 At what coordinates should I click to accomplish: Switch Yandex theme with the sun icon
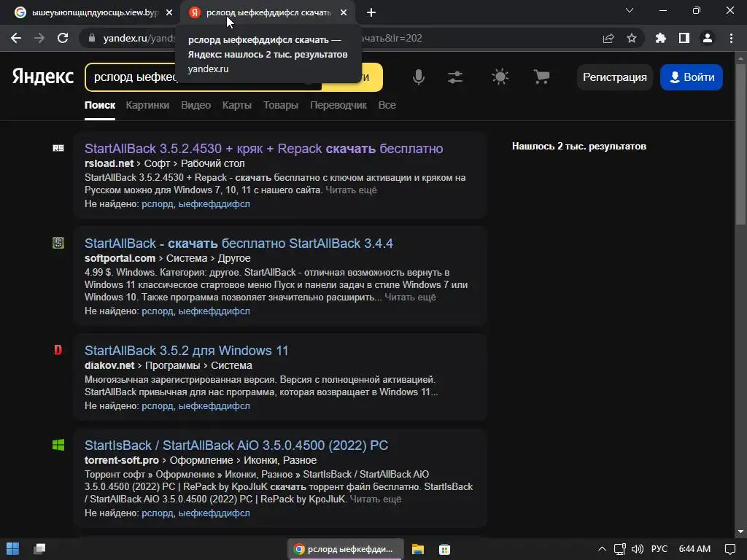(x=500, y=77)
